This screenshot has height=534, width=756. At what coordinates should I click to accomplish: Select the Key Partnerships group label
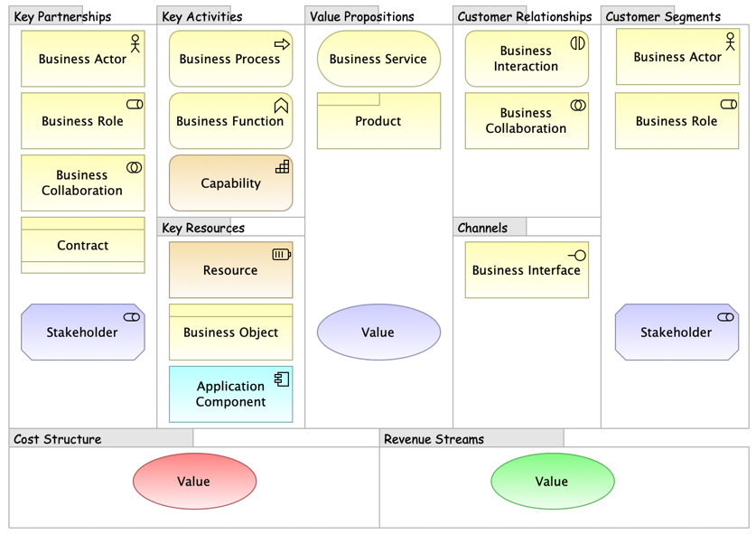click(x=63, y=16)
